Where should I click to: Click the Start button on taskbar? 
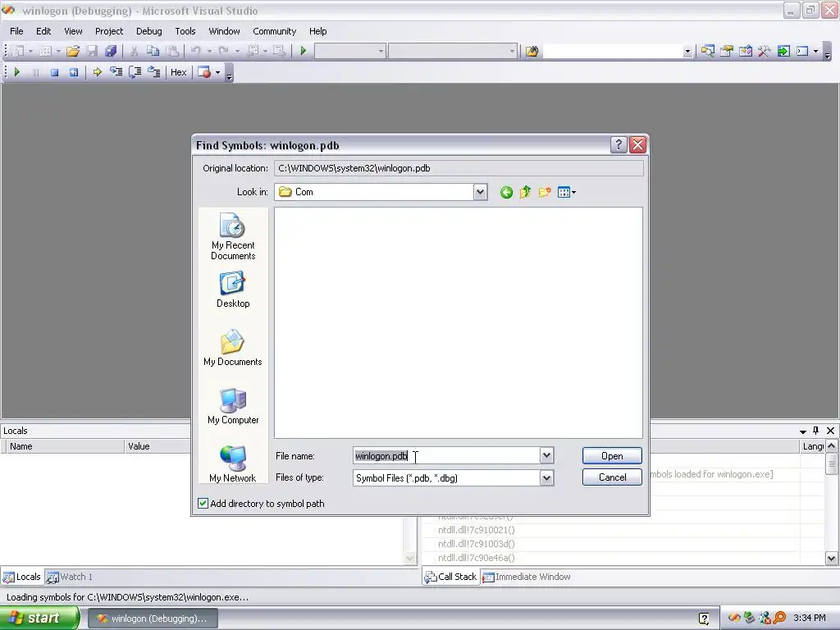coord(39,619)
